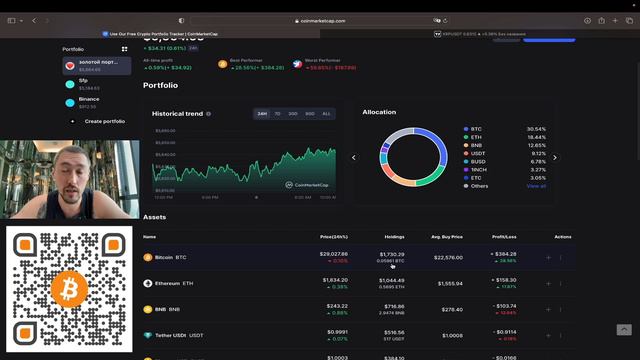The width and height of the screenshot is (640, 360).
Task: Click the Allocation donut chart
Action: point(413,157)
